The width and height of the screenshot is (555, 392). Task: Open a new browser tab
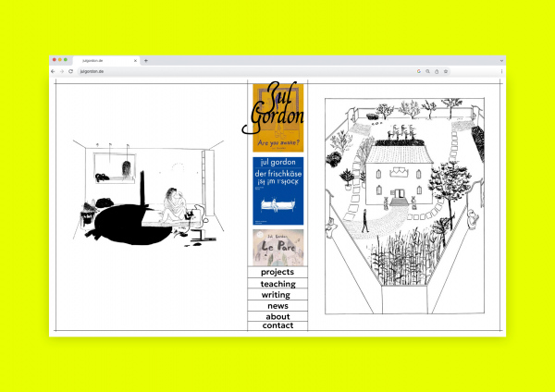pyautogui.click(x=145, y=61)
